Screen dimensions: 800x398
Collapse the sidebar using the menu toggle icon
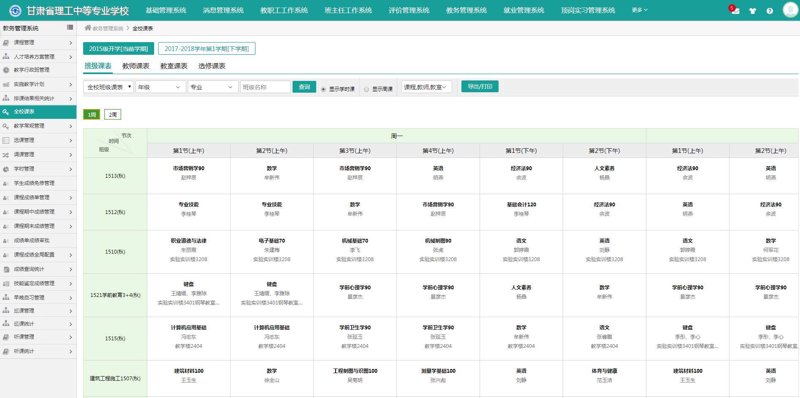coord(70,28)
